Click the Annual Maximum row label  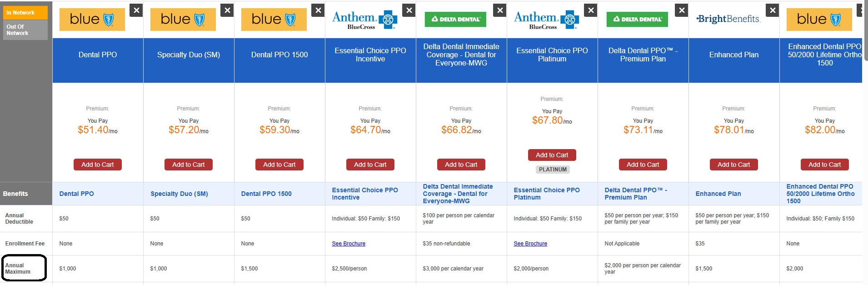coord(18,269)
